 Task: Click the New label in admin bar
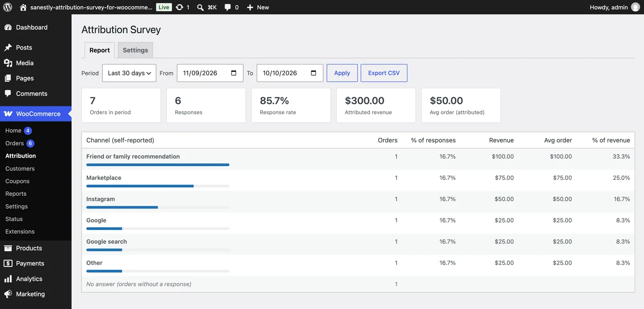point(263,7)
